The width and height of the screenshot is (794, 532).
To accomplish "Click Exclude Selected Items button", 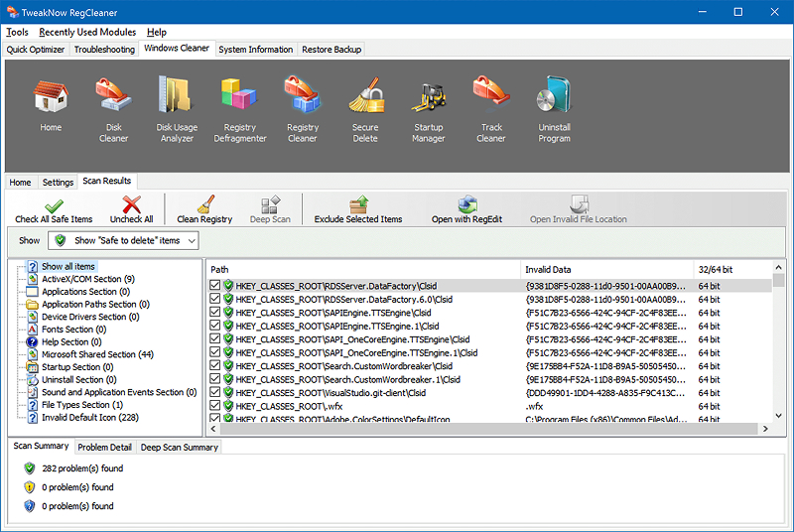I will coord(358,209).
